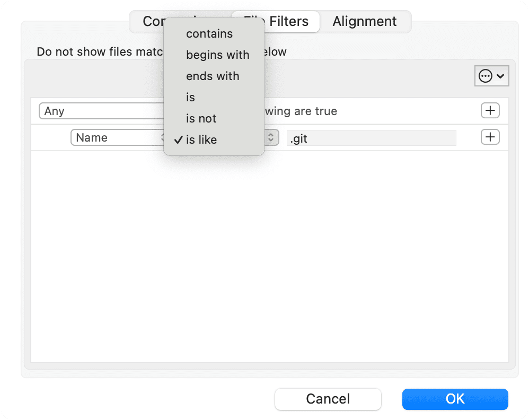Edit the .git filter value field
This screenshot has width=529, height=420.
point(371,138)
